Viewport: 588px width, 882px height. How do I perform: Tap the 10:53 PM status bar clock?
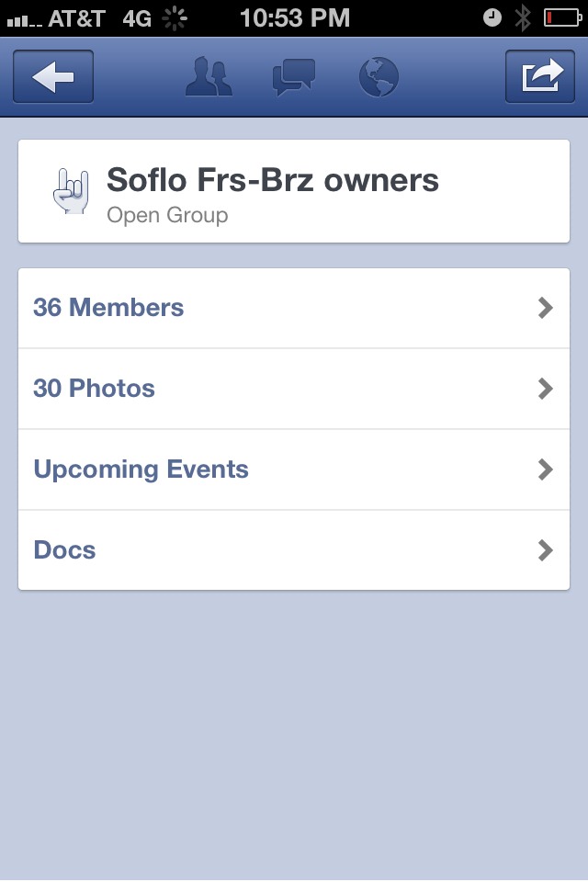click(294, 17)
